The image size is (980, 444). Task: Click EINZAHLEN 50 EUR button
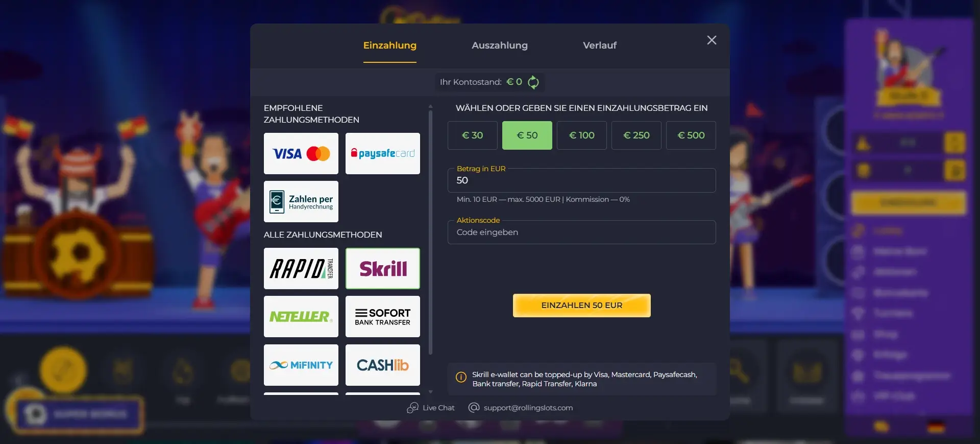(x=582, y=306)
